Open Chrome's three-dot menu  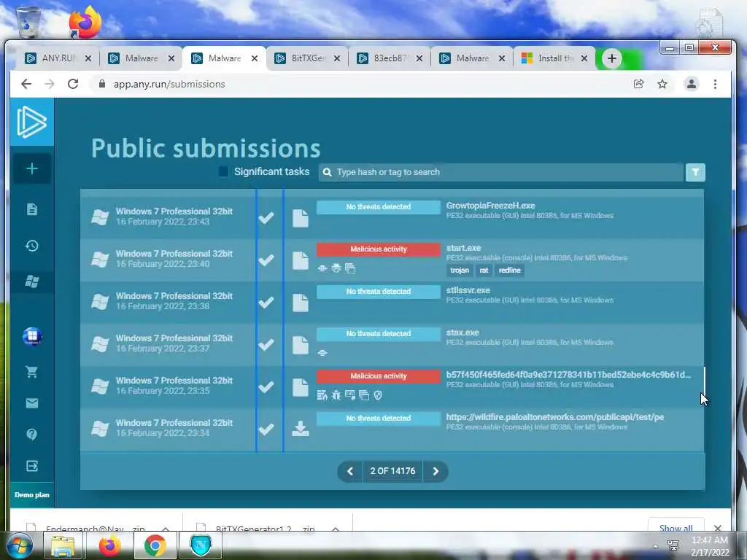(715, 85)
